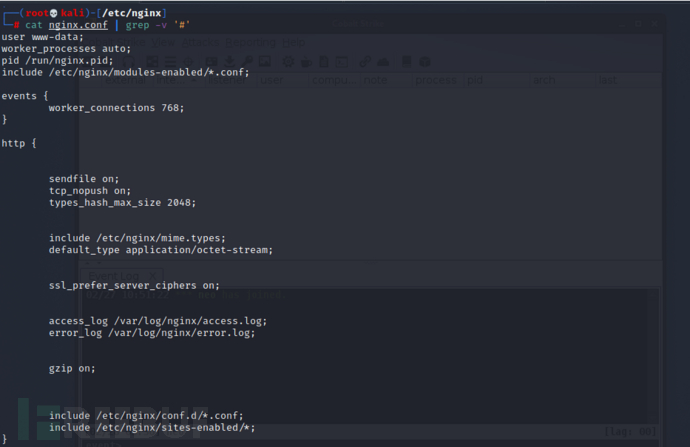
Task: Click the underlined nginx.conf filename
Action: pos(76,23)
